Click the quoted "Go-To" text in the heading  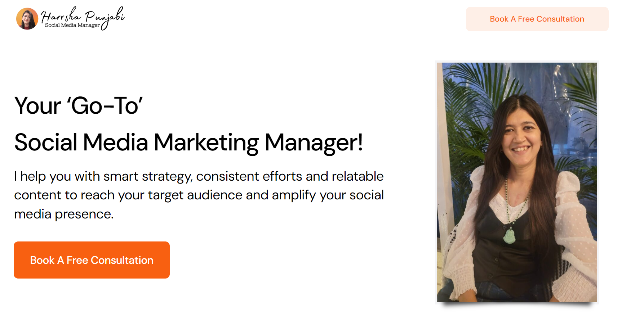(x=105, y=106)
